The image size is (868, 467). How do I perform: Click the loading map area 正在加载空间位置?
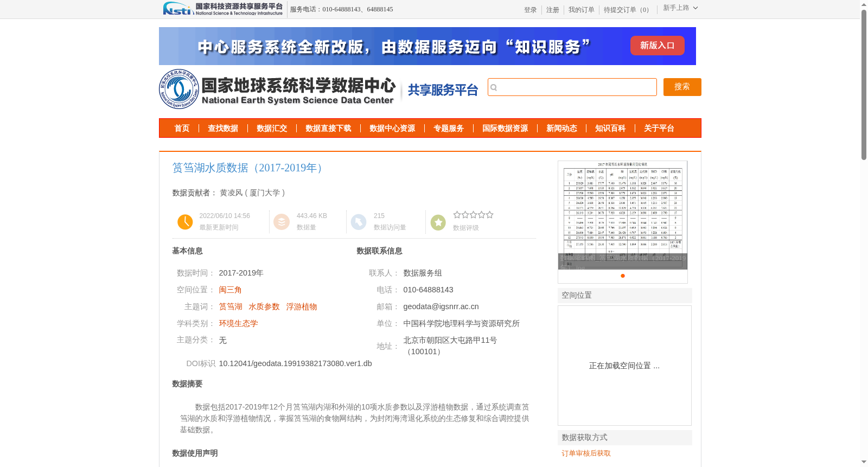click(x=624, y=366)
